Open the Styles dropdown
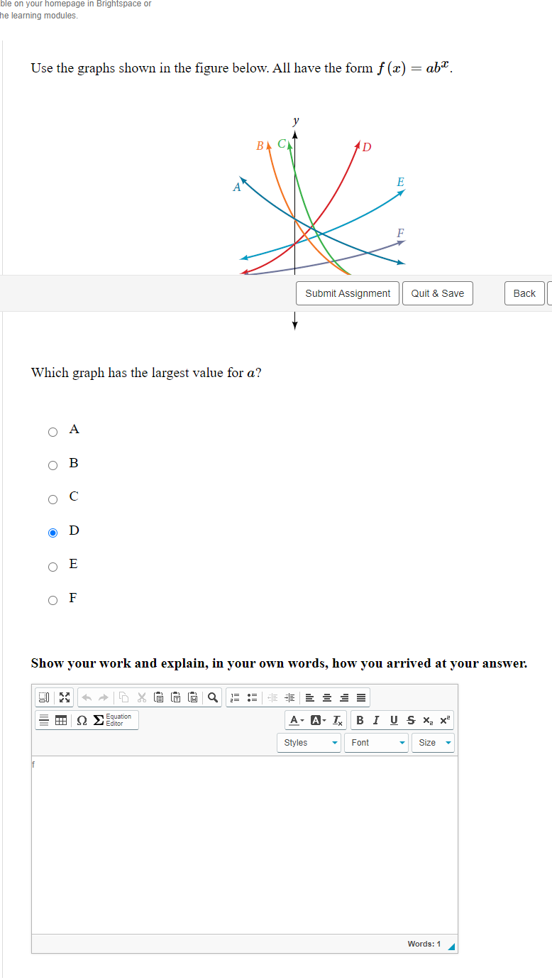Screen dimensions: 552x980 point(309,742)
